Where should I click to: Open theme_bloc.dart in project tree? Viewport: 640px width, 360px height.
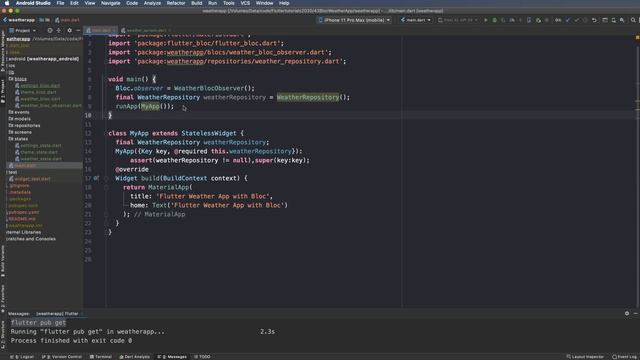tap(36, 92)
